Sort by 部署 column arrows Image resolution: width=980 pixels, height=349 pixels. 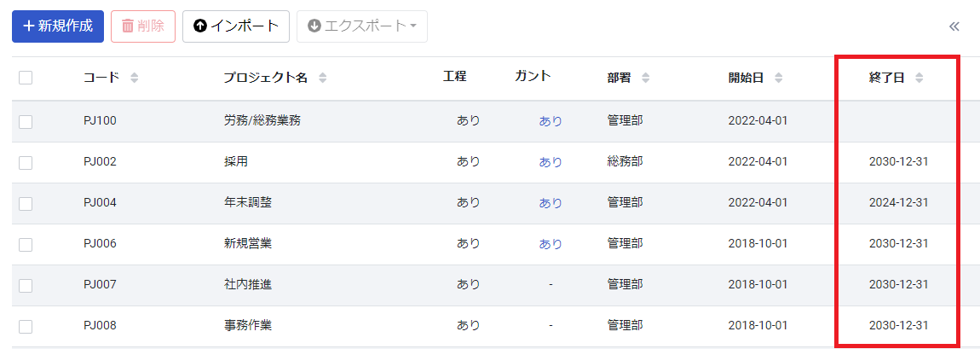(646, 79)
